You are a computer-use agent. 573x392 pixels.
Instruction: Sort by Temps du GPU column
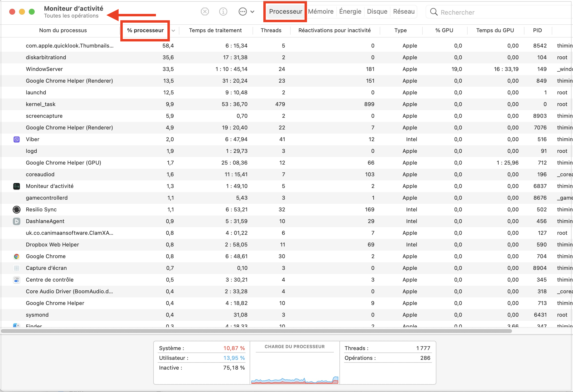point(495,30)
